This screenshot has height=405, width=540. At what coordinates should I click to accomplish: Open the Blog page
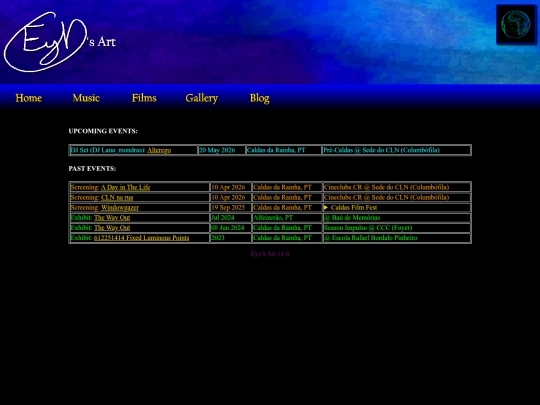[259, 98]
